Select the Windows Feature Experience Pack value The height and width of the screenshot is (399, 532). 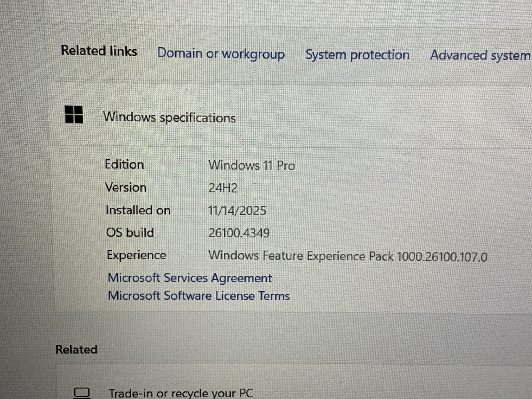[348, 256]
